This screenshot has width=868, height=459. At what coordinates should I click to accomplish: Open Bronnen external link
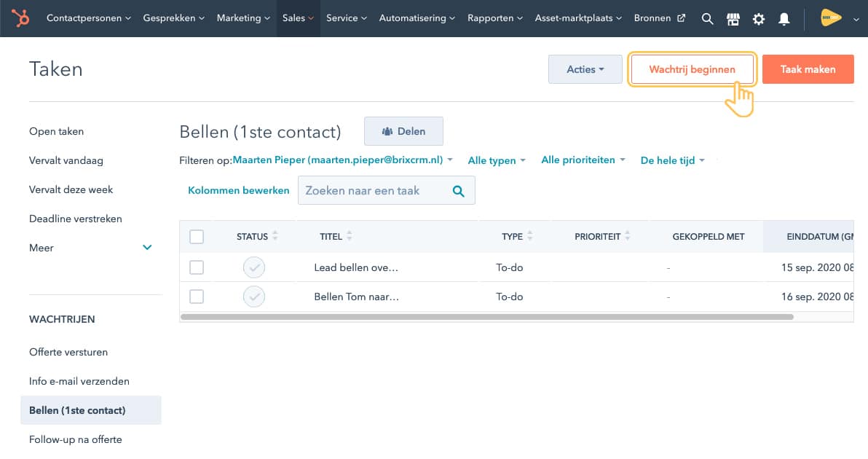point(659,18)
